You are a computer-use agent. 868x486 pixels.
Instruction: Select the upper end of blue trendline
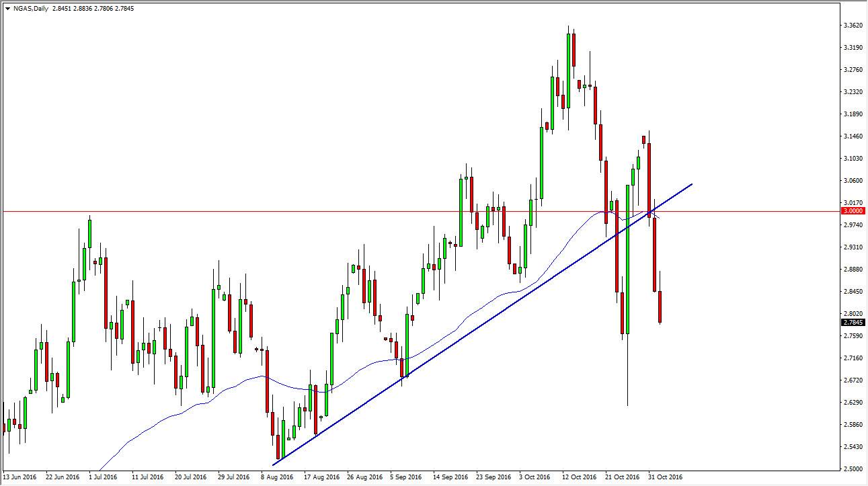(692, 184)
